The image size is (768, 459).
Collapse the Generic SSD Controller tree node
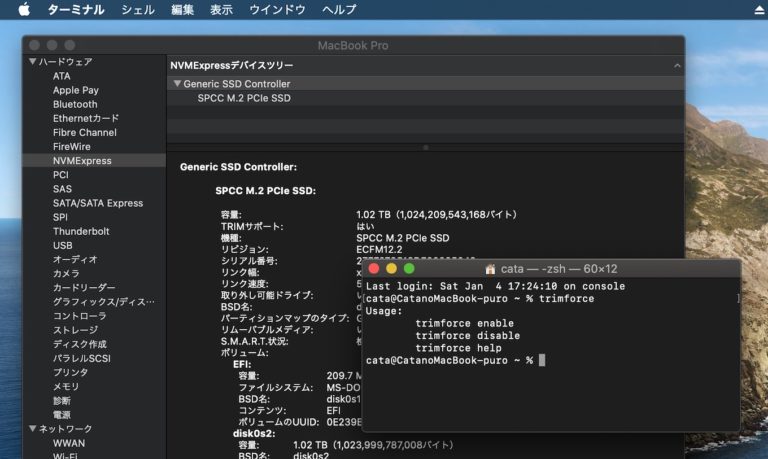point(177,84)
